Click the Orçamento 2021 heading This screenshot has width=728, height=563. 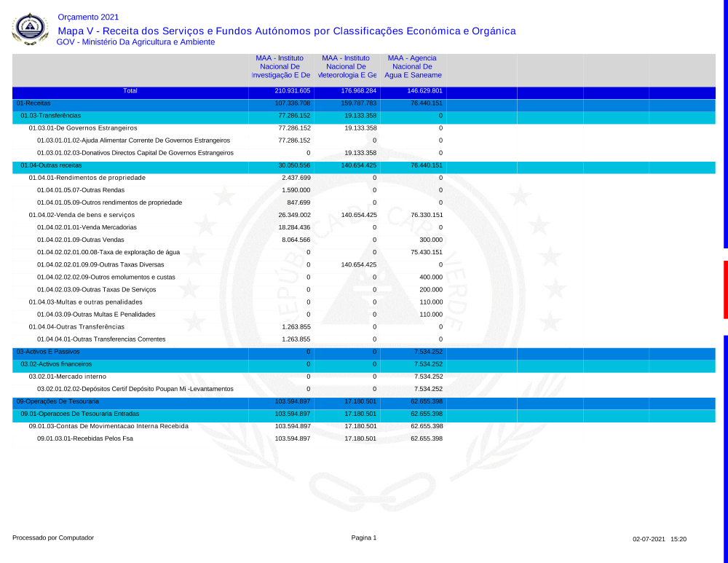pyautogui.click(x=87, y=17)
